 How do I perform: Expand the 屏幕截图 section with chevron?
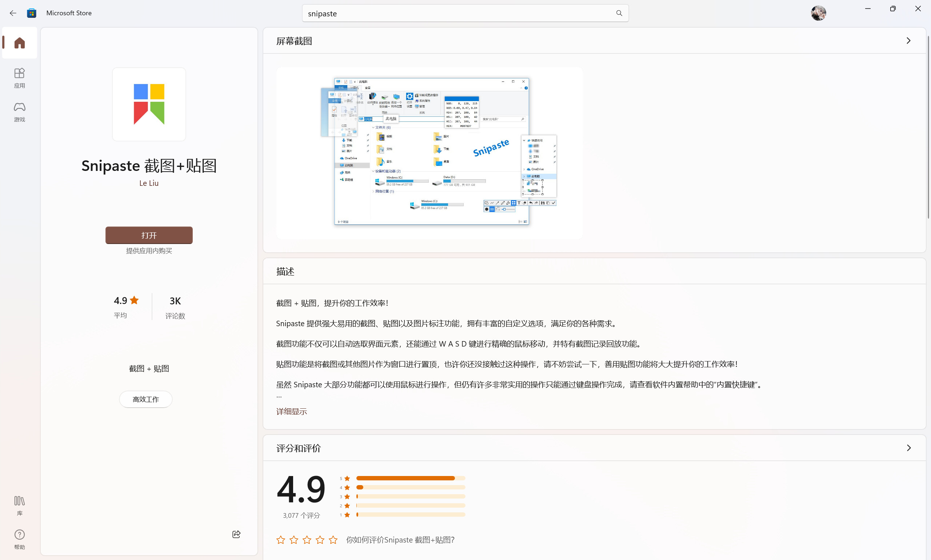[x=908, y=41]
